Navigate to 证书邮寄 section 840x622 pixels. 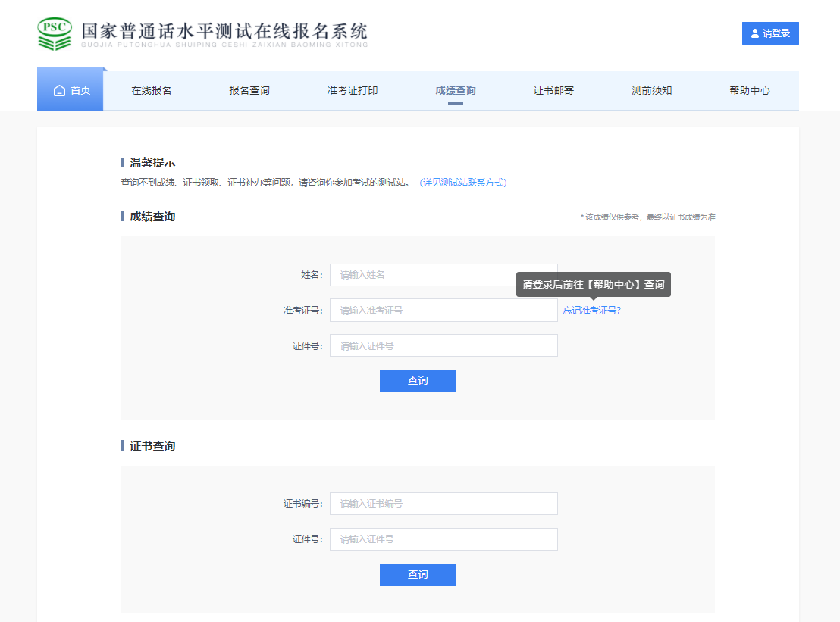tap(553, 91)
